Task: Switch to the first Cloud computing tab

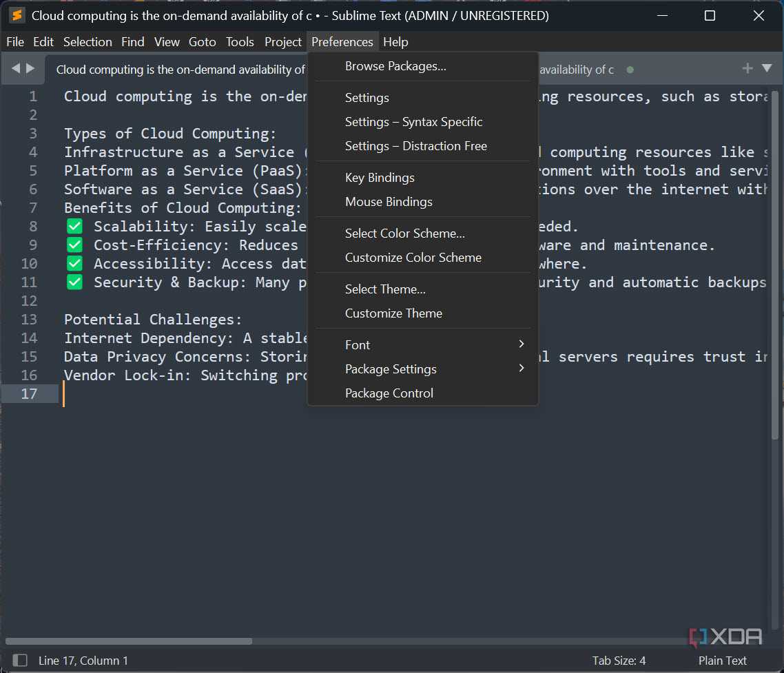Action: tap(180, 70)
